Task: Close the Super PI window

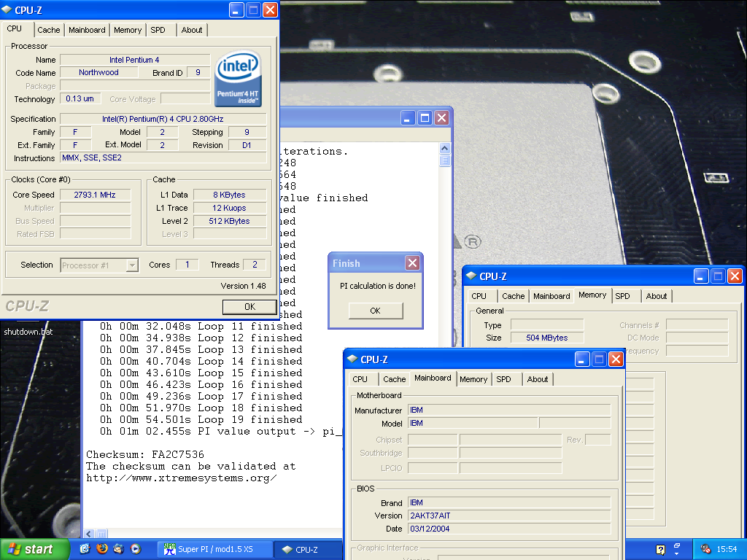Action: (441, 117)
